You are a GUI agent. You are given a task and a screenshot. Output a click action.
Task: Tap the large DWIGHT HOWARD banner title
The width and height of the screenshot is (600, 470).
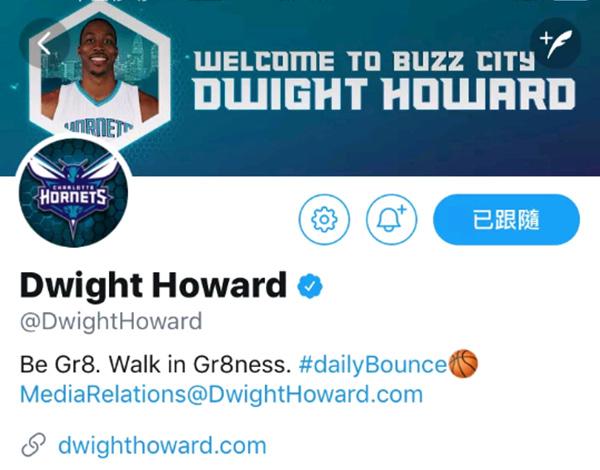384,93
